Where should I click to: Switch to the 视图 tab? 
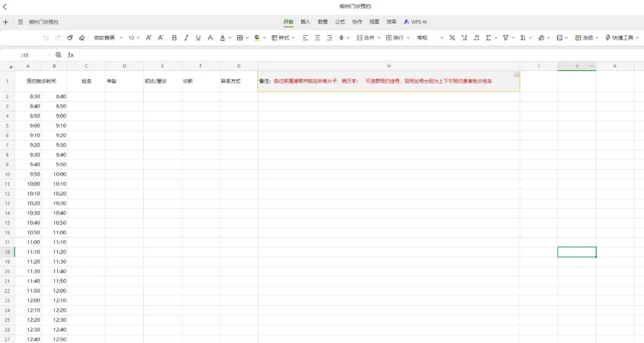coord(374,22)
